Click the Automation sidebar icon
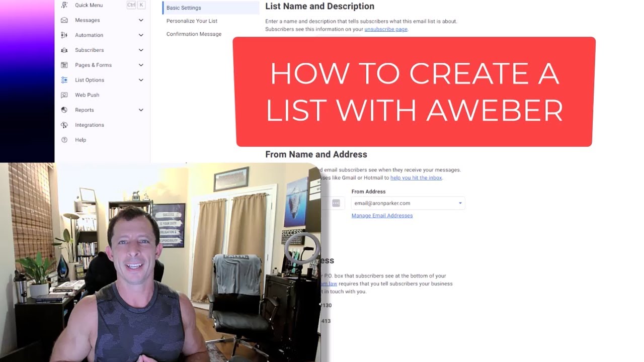Viewport: 644px width, 362px height. coord(64,35)
